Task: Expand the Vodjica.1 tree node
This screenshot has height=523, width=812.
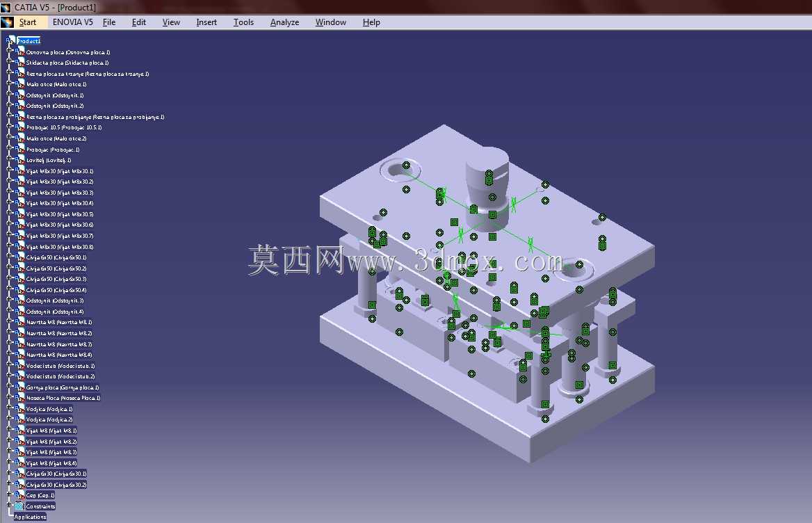Action: (x=9, y=408)
